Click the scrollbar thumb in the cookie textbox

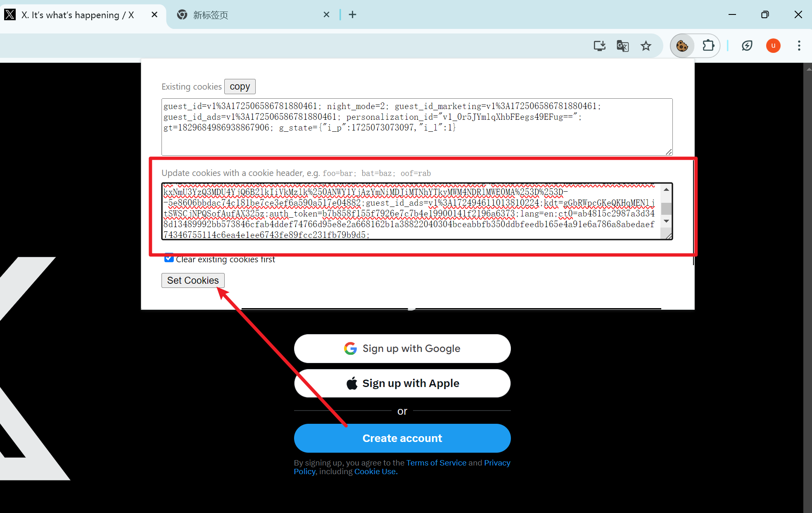point(666,209)
